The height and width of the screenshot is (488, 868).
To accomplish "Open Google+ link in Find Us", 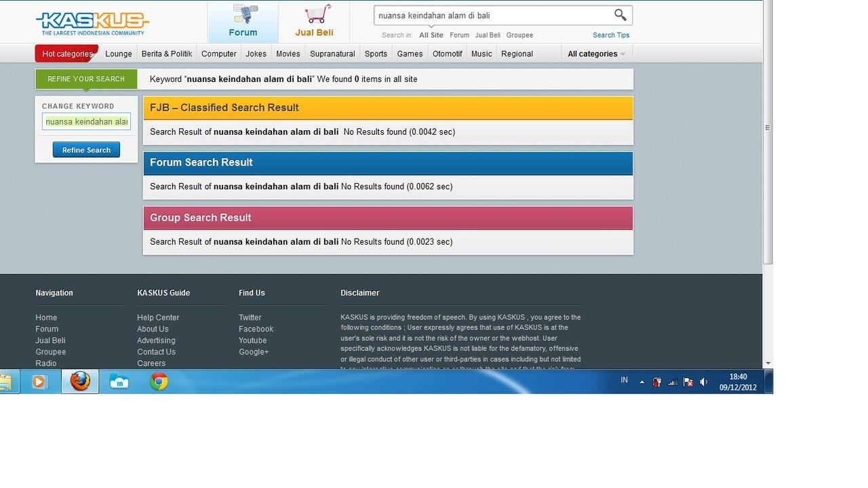I will (x=254, y=352).
